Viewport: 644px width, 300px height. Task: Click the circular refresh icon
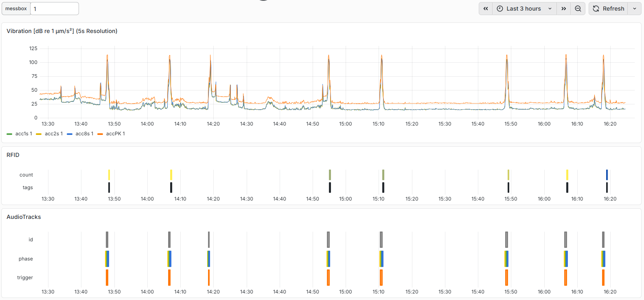(x=596, y=9)
